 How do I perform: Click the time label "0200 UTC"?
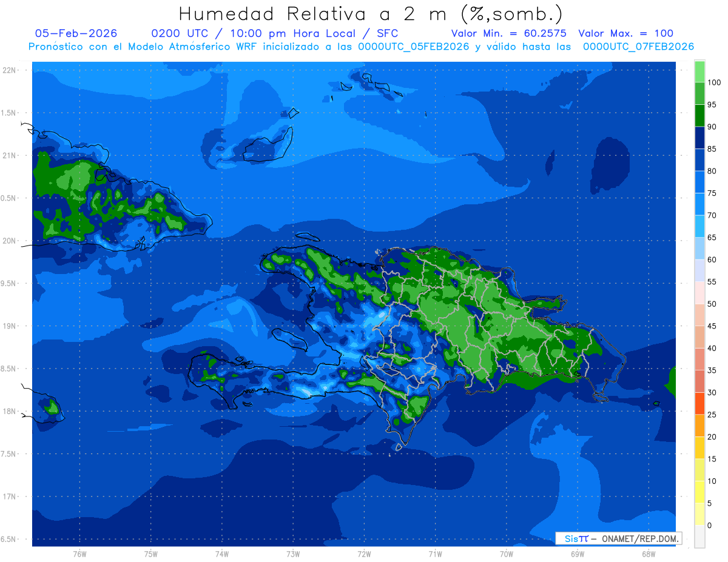[x=180, y=33]
